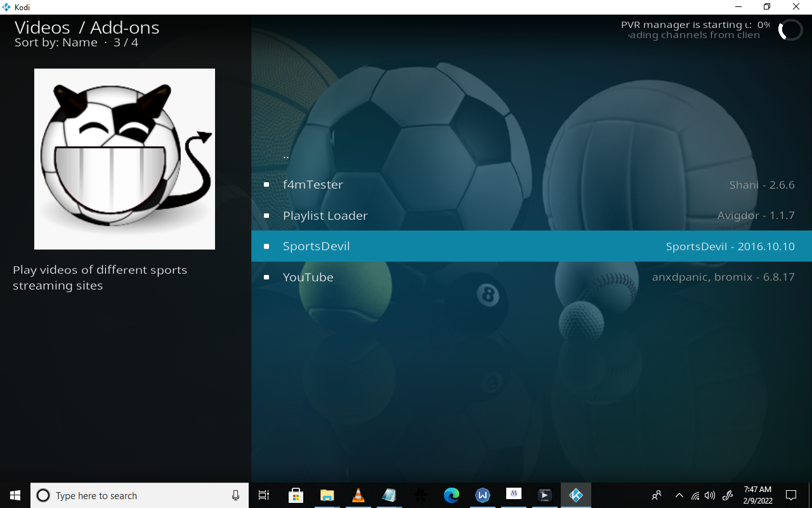Click the pen/ink workspace tray icon
This screenshot has width=812, height=508.
point(728,495)
